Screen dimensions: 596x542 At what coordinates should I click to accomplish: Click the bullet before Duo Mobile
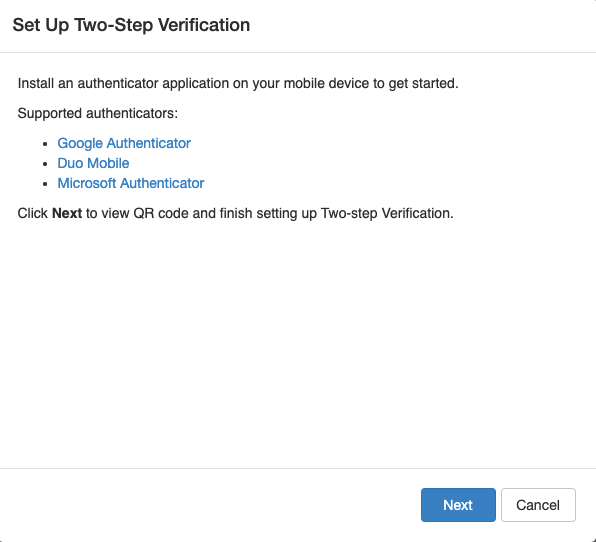[45, 164]
